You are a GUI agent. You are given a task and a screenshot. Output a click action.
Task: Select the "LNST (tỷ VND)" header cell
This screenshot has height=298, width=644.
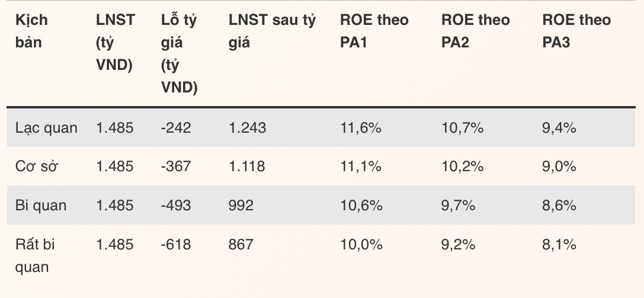coord(116,42)
